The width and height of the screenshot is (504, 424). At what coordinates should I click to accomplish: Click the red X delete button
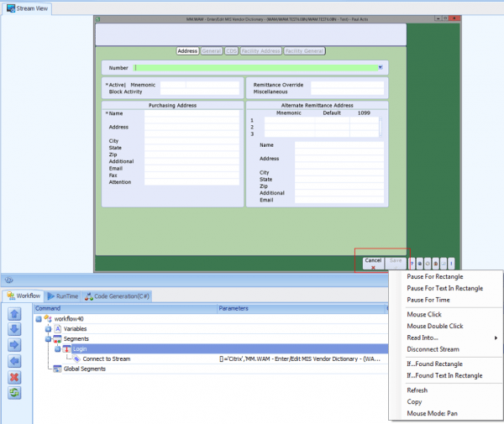pos(13,377)
